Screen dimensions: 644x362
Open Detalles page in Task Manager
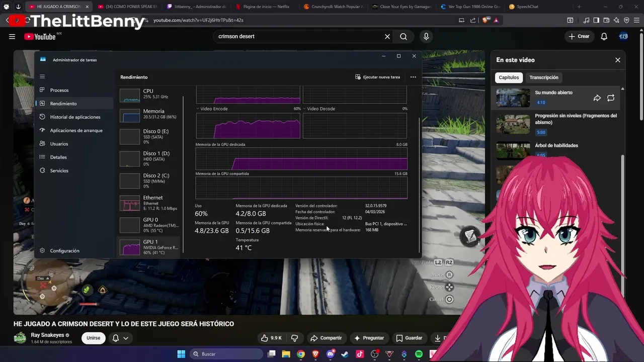coord(74,157)
